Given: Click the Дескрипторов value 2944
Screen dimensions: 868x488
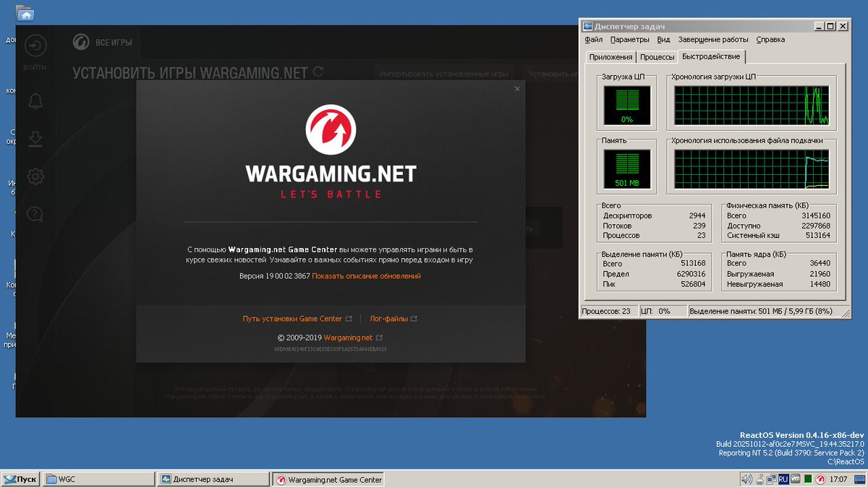Looking at the screenshot, I should pyautogui.click(x=697, y=215).
